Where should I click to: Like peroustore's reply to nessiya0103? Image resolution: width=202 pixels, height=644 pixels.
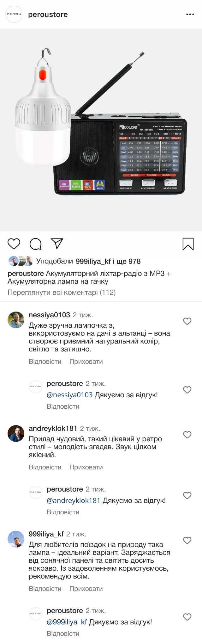pyautogui.click(x=187, y=390)
